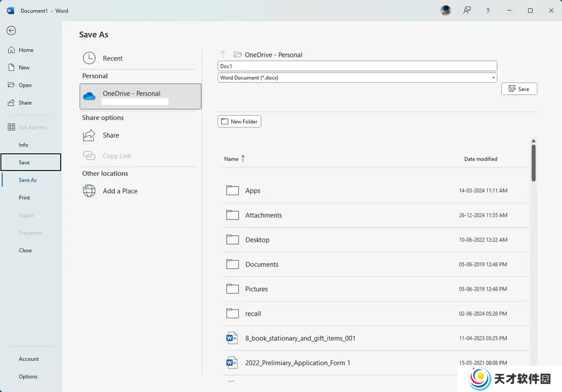Image resolution: width=562 pixels, height=392 pixels.
Task: Open the Desktop folder
Action: click(x=376, y=240)
